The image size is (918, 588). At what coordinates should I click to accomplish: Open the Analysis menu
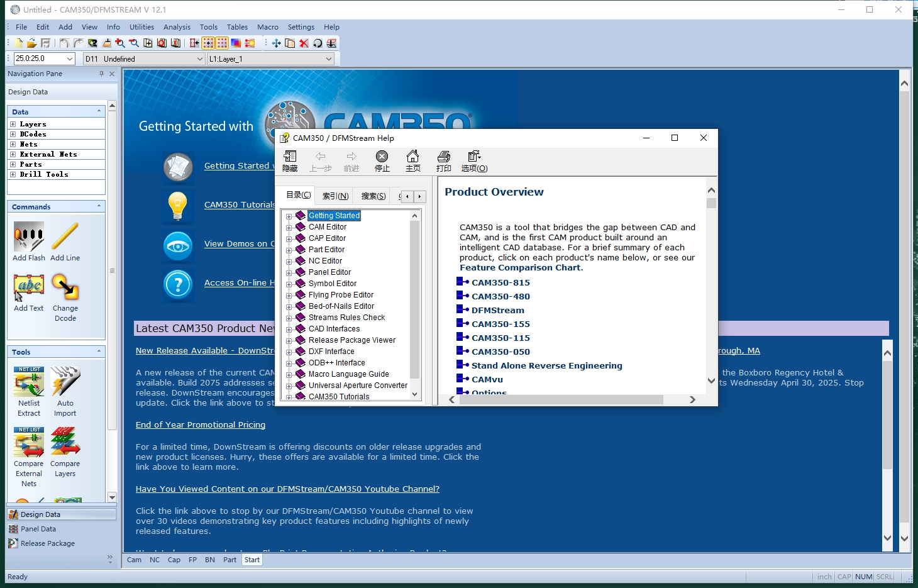pyautogui.click(x=177, y=27)
